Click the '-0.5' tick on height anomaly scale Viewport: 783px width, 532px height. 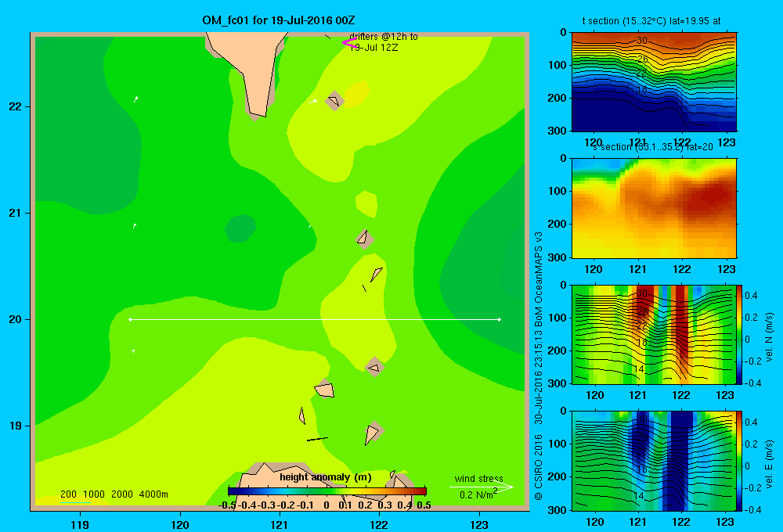coord(227,505)
